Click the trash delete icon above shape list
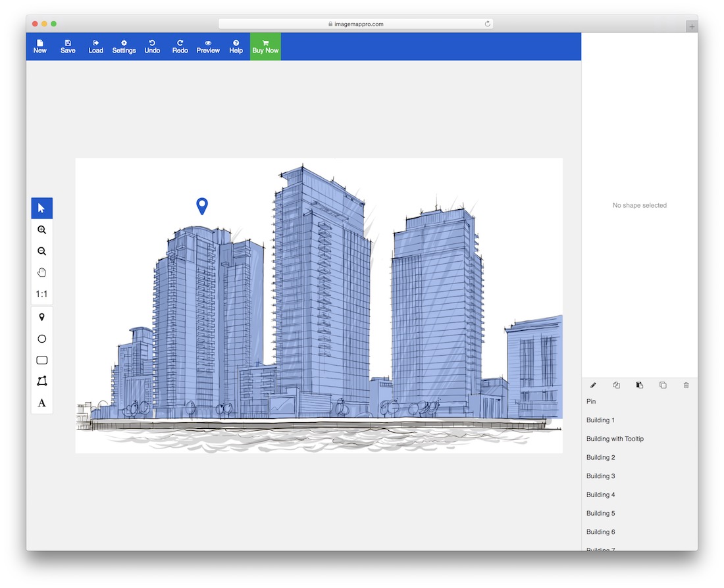This screenshot has height=588, width=724. click(x=686, y=385)
